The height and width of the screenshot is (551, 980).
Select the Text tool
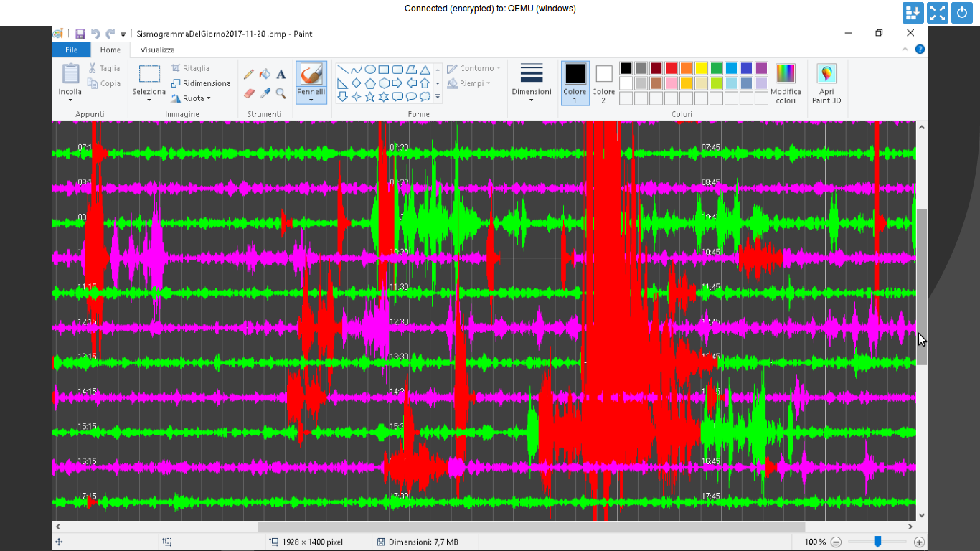tap(281, 74)
